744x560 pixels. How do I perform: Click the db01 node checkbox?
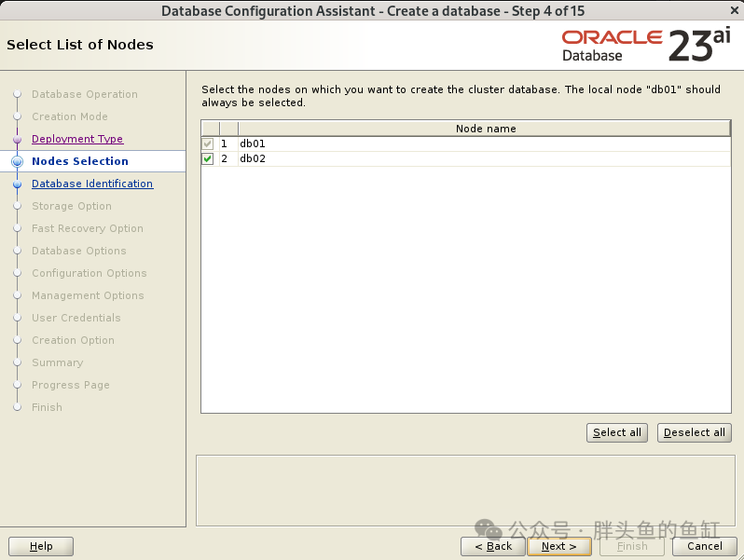(x=207, y=143)
